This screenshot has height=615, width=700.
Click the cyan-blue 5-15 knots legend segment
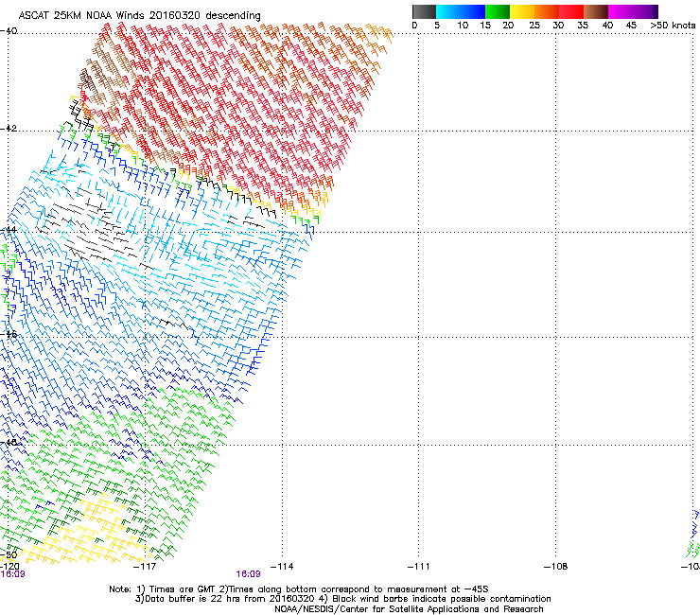pos(461,11)
